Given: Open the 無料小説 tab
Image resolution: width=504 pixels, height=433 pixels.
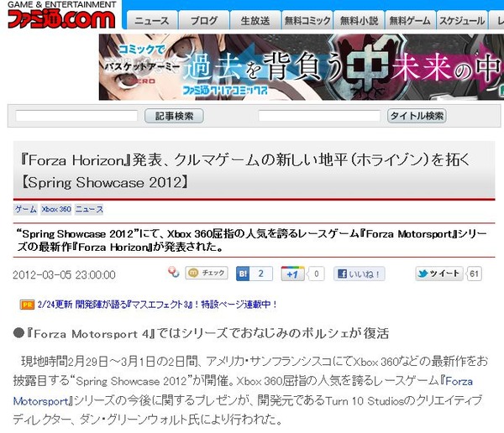Looking at the screenshot, I should 359,20.
